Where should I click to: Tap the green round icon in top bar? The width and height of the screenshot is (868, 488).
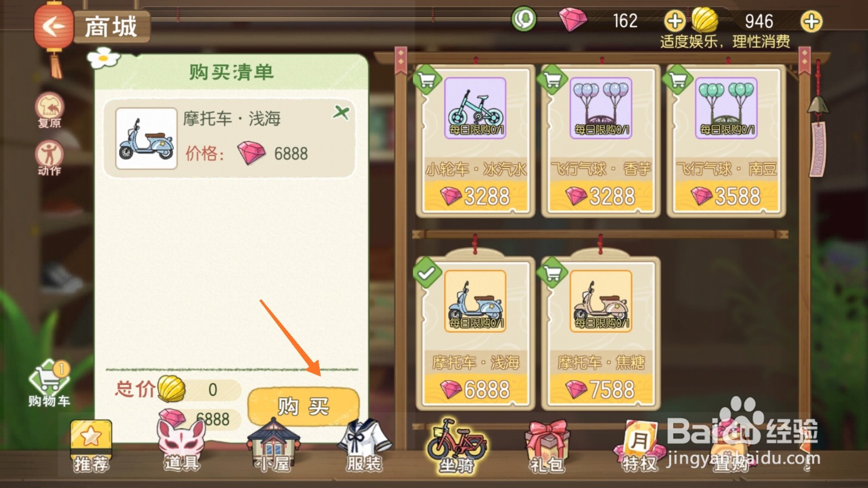[524, 20]
